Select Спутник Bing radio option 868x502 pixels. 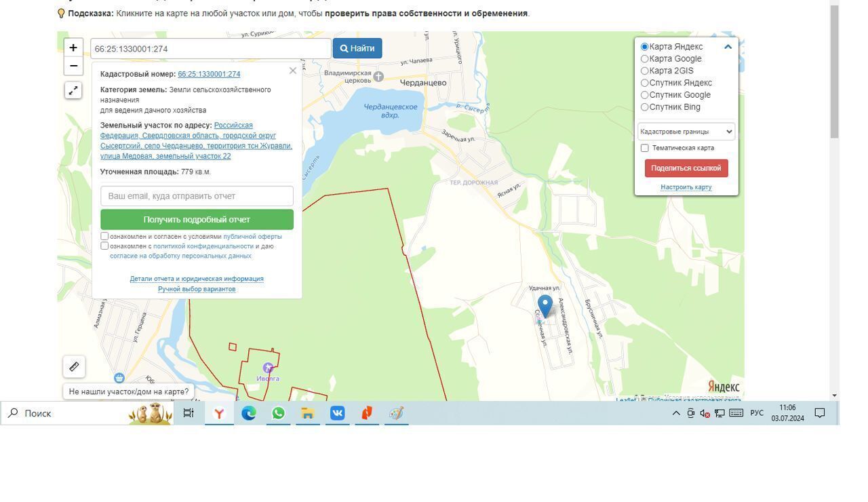(x=645, y=107)
